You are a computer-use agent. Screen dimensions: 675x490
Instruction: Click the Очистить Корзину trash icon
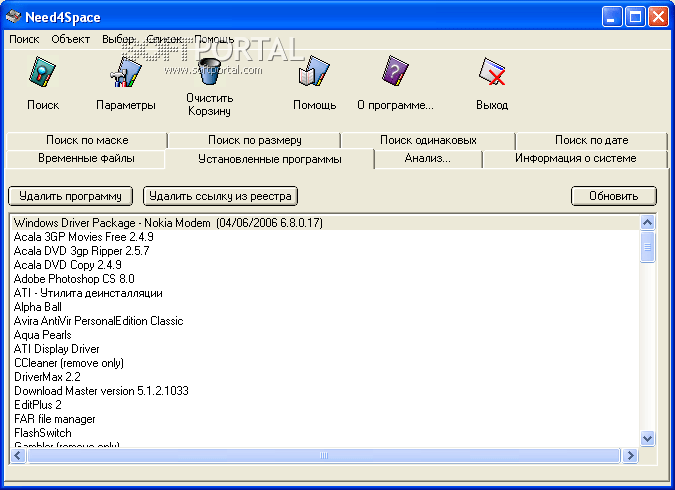(x=209, y=71)
